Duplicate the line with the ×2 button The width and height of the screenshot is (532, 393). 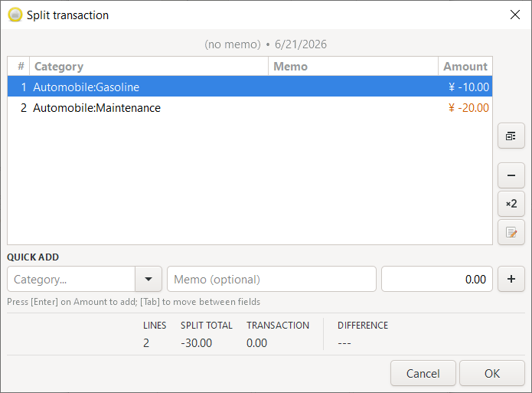pyautogui.click(x=511, y=204)
